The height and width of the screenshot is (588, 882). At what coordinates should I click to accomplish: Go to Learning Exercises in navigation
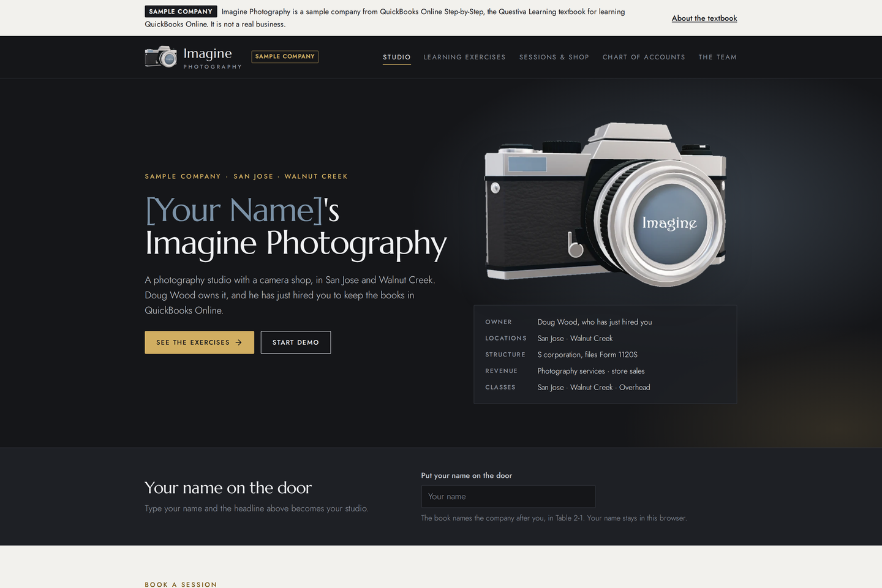coord(465,57)
